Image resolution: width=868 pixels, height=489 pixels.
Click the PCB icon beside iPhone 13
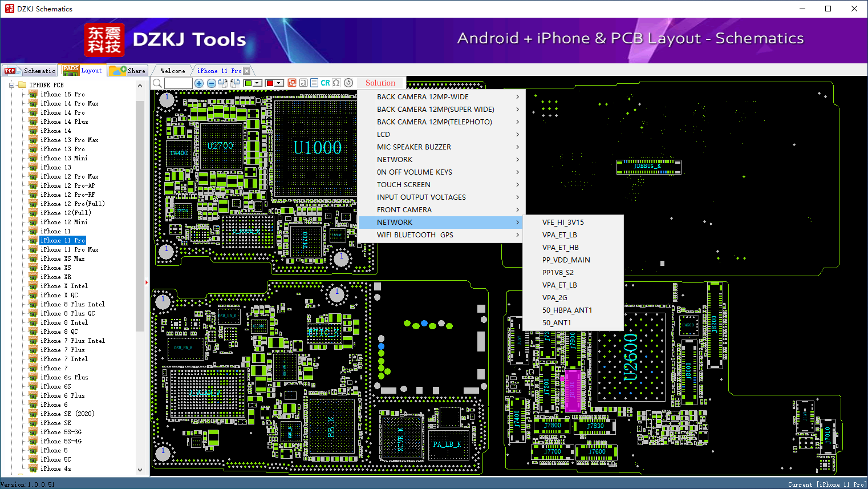33,167
